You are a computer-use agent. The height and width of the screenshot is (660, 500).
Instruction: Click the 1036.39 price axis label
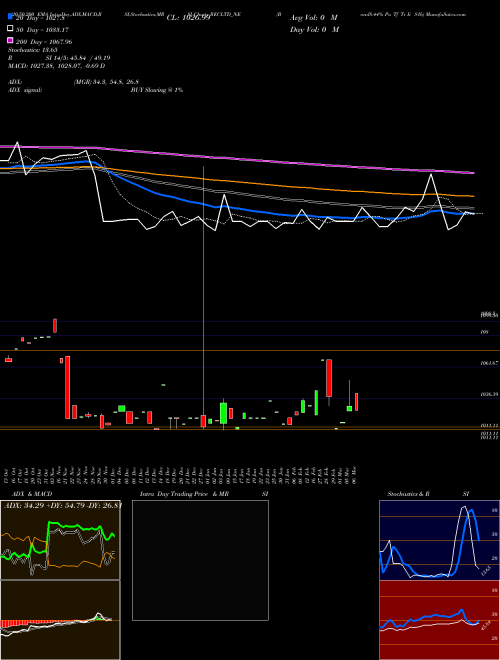[489, 394]
